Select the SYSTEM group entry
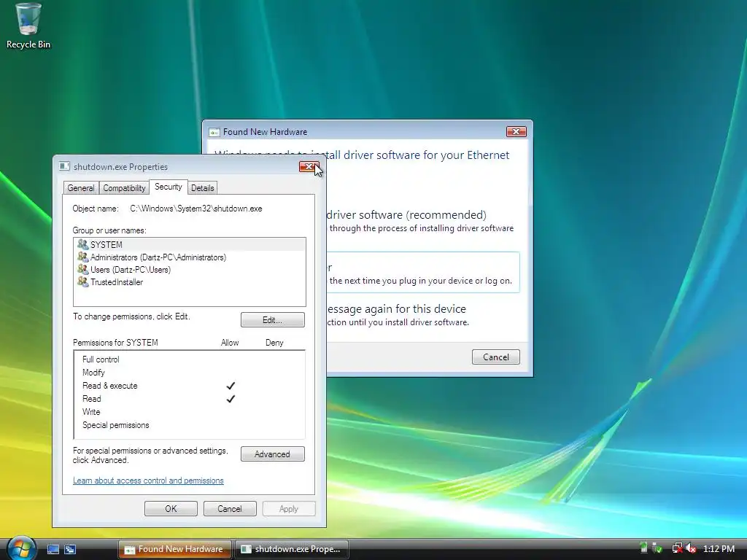The height and width of the screenshot is (560, 747). 190,244
